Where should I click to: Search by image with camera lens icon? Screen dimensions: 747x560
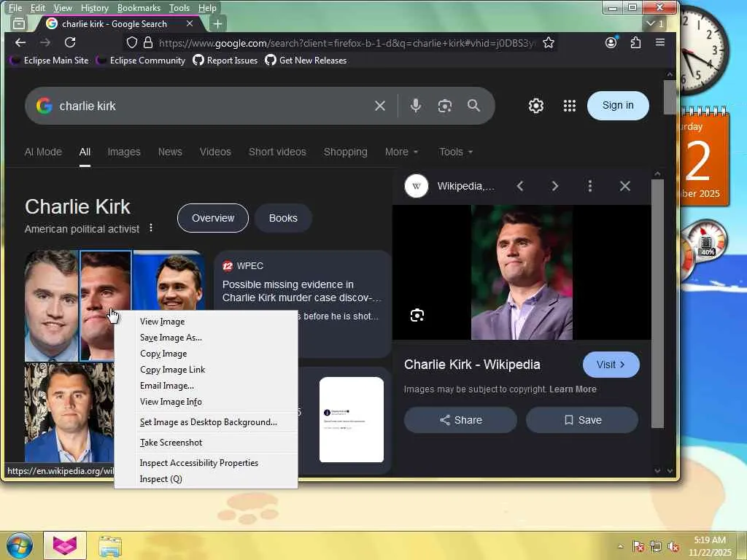click(x=444, y=106)
